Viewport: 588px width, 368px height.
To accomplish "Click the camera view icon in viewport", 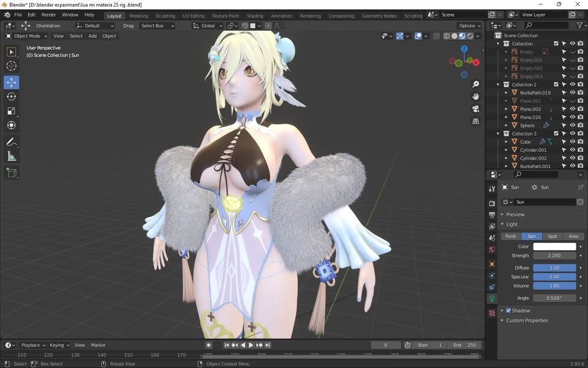I will click(475, 109).
